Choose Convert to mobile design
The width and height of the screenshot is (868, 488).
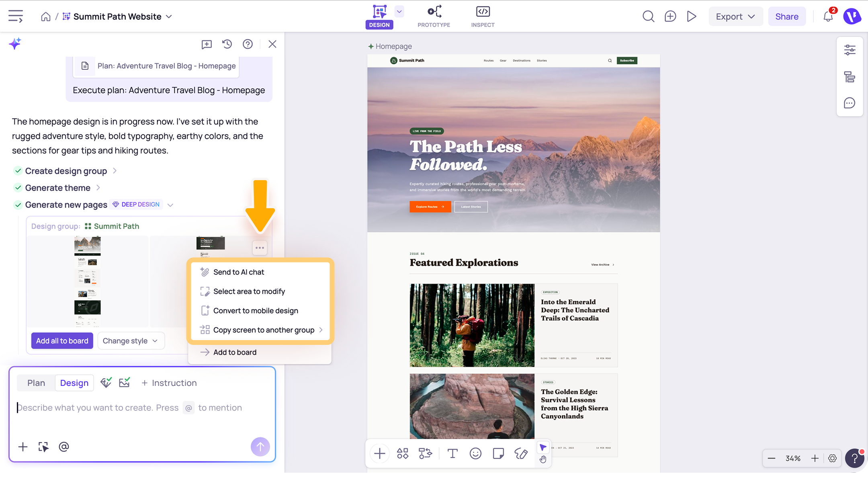261,311
